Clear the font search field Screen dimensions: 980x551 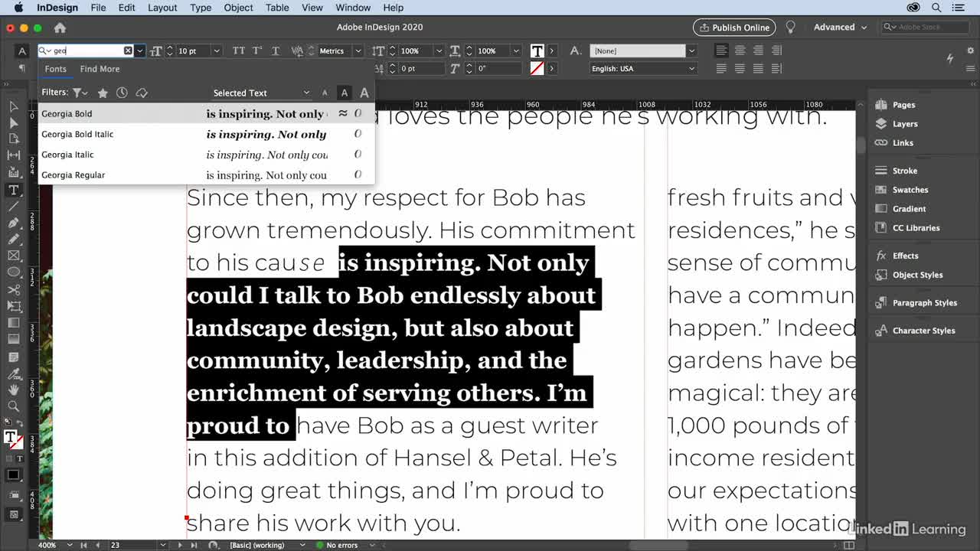coord(128,51)
